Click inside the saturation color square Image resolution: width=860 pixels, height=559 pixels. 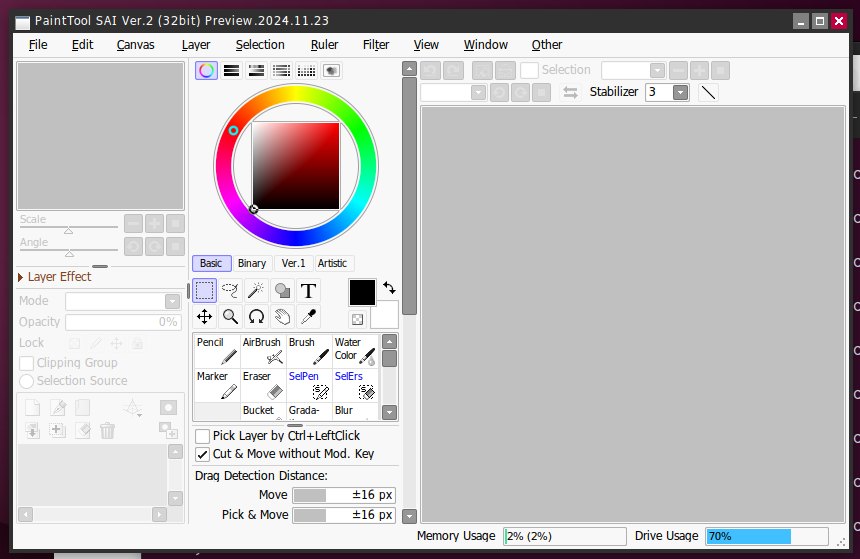[x=296, y=166]
